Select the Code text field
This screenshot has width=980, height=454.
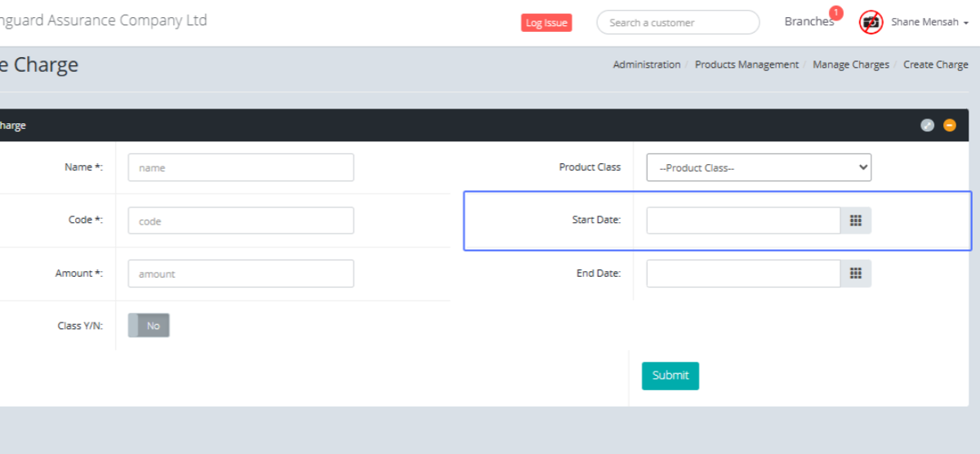click(241, 220)
